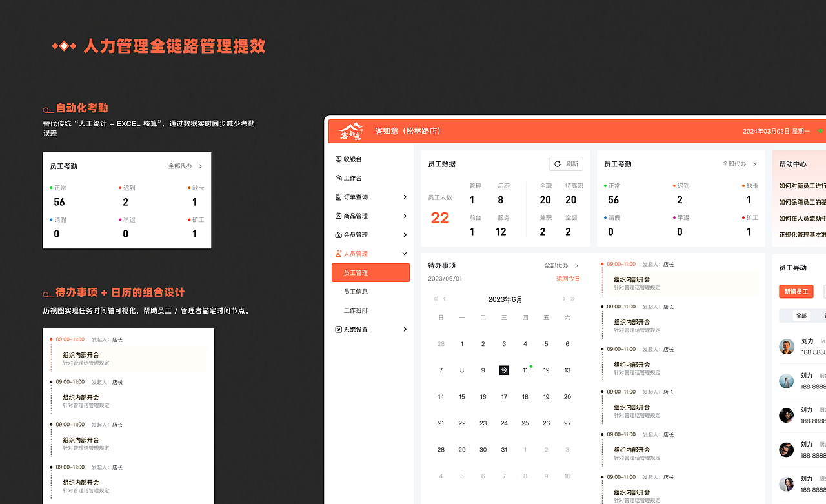
Task: Go to previous month with single-left arrow
Action: point(445,299)
